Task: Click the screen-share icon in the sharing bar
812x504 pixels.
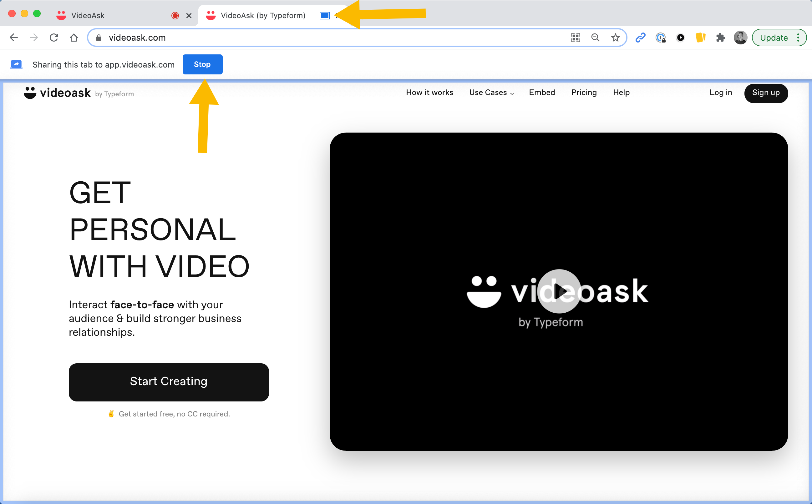Action: [16, 64]
